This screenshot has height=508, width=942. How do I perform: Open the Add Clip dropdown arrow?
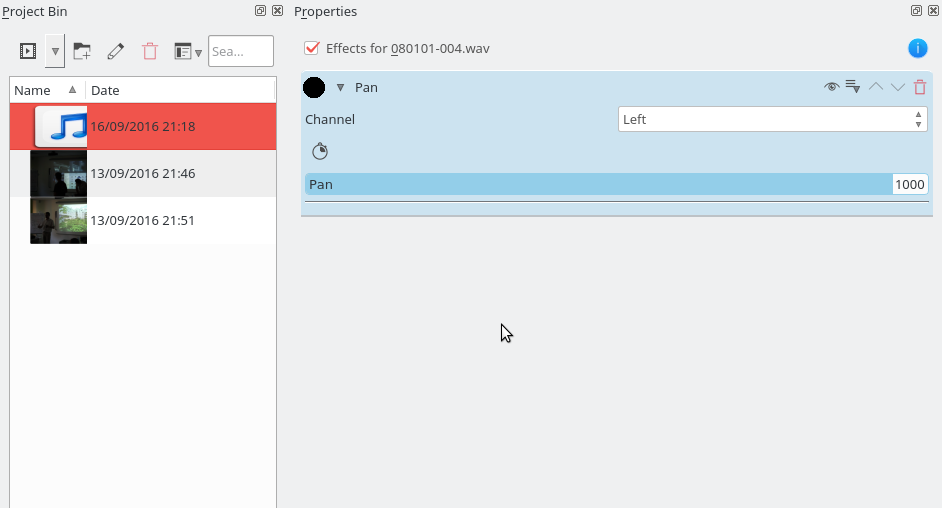55,51
